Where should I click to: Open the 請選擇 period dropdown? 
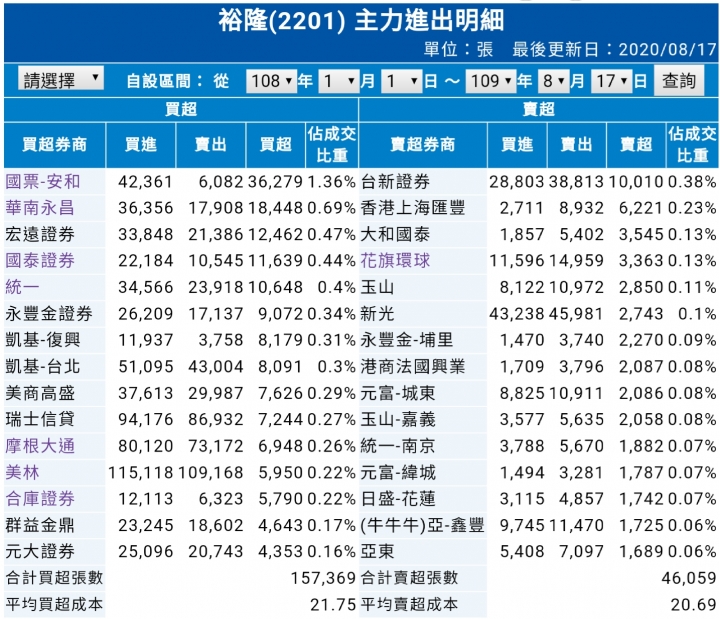[x=61, y=80]
